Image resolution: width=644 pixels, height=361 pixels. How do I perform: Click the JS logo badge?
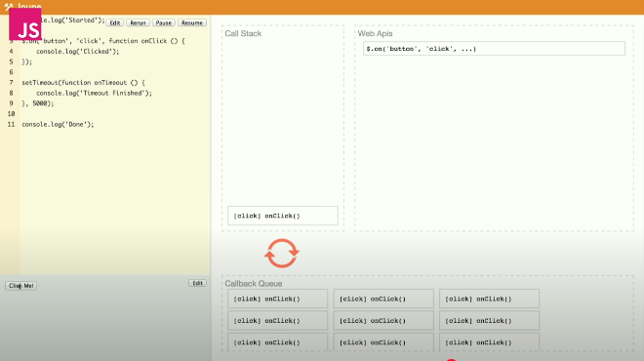[x=25, y=24]
